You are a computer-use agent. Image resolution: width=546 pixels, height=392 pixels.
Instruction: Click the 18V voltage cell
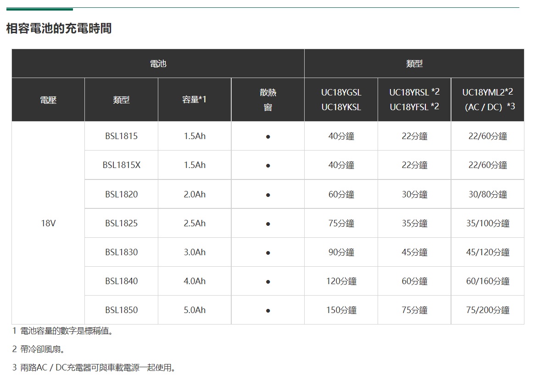(x=48, y=223)
